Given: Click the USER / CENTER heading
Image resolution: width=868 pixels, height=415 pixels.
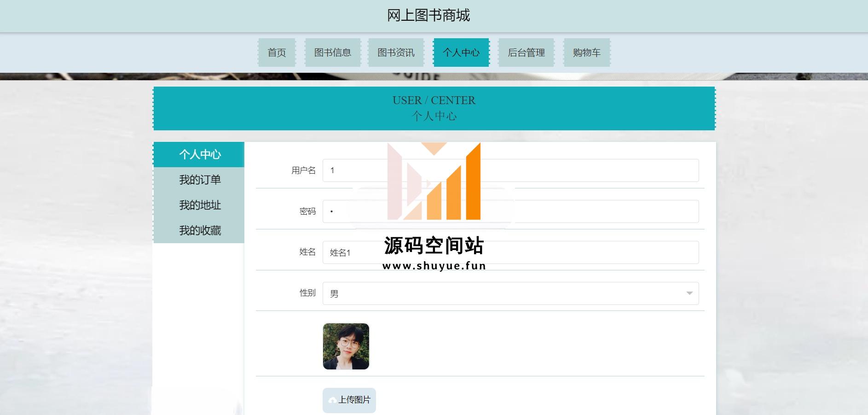Looking at the screenshot, I should click(x=434, y=100).
